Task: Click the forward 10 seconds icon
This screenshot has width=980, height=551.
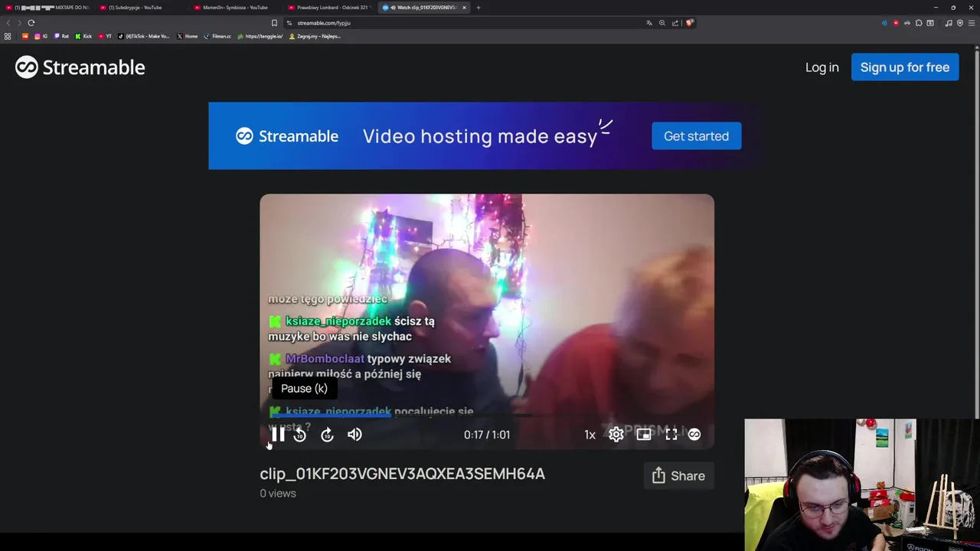Action: [x=327, y=435]
